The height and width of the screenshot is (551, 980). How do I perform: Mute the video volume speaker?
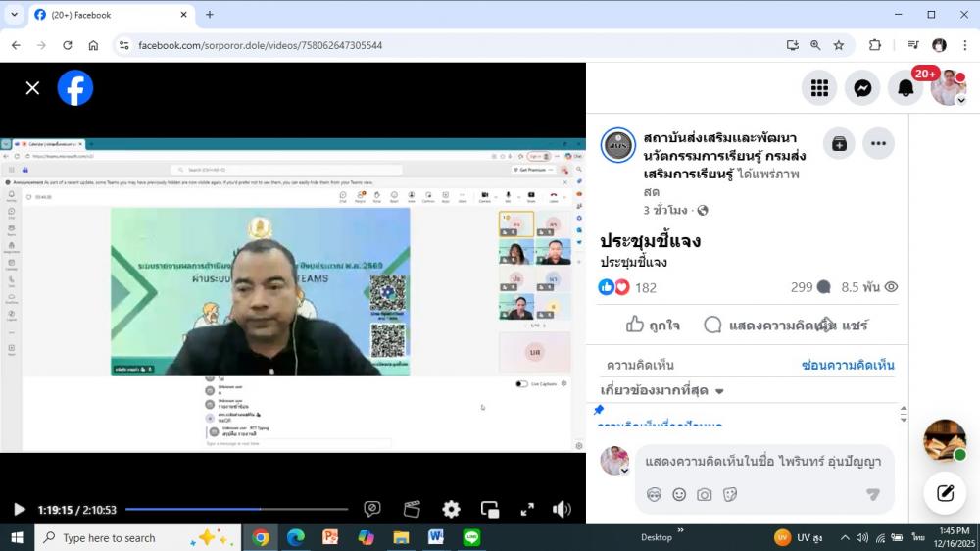[562, 509]
